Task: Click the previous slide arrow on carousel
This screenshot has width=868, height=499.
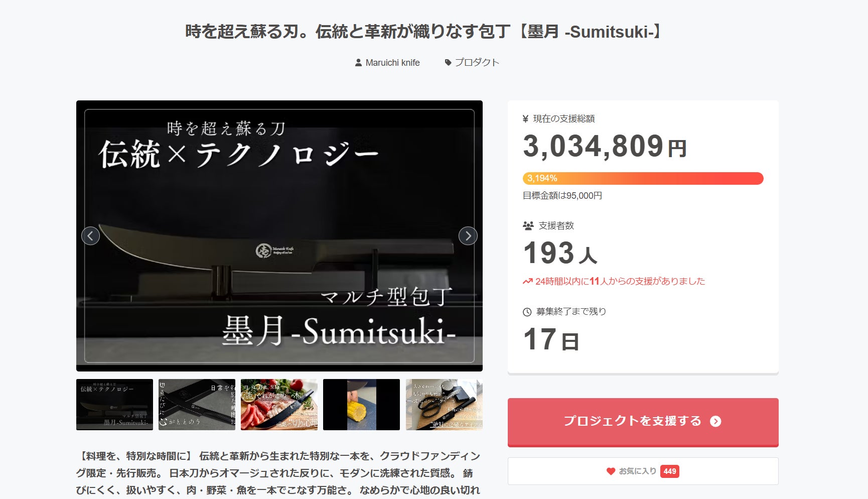Action: tap(90, 235)
